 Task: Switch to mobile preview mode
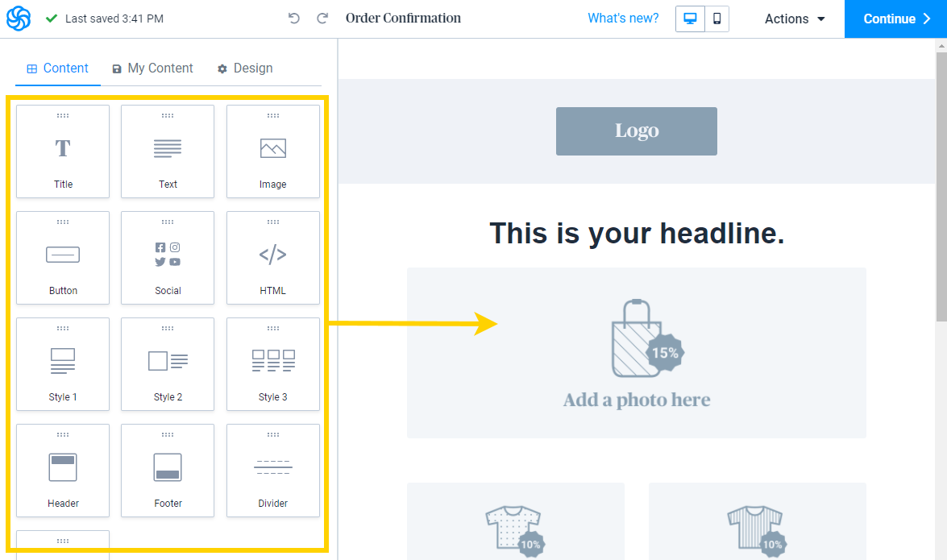(x=716, y=19)
